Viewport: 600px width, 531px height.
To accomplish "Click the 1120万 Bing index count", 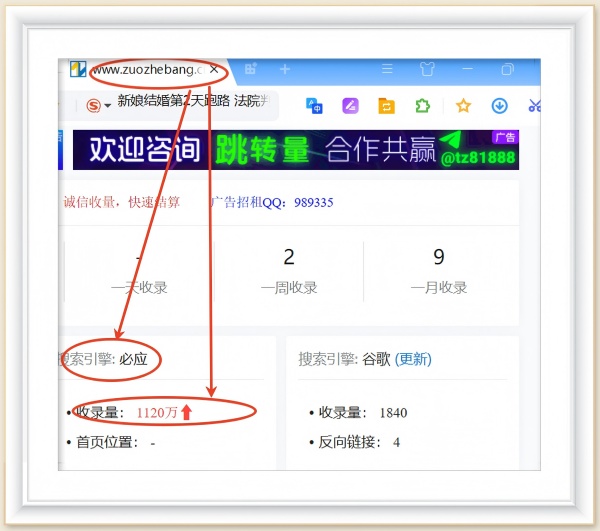I will [x=157, y=412].
